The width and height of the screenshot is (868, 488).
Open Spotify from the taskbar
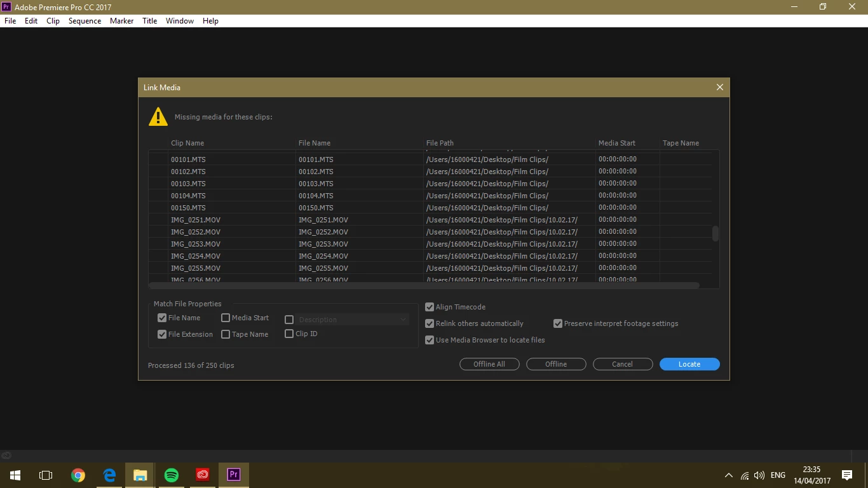[x=172, y=475]
